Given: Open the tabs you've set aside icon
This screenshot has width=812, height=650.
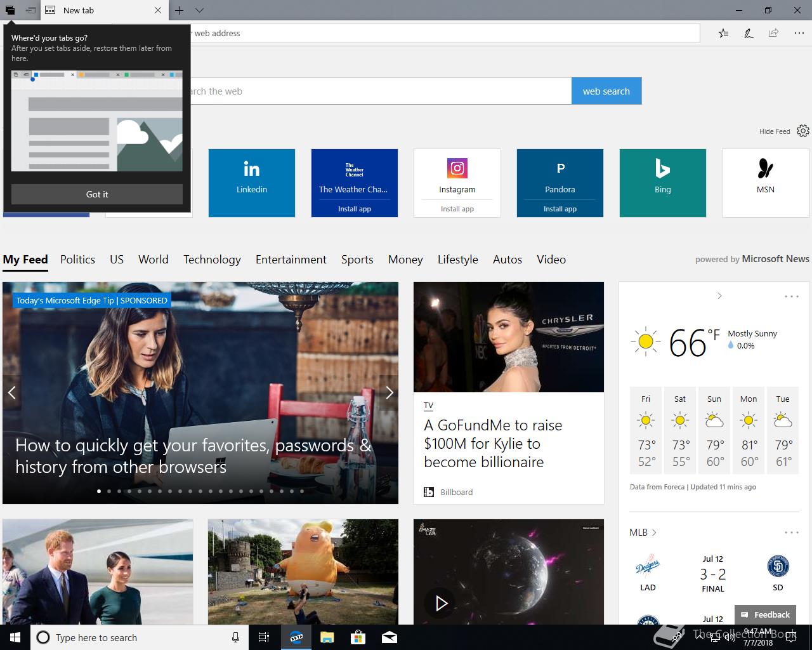Looking at the screenshot, I should click(x=10, y=10).
